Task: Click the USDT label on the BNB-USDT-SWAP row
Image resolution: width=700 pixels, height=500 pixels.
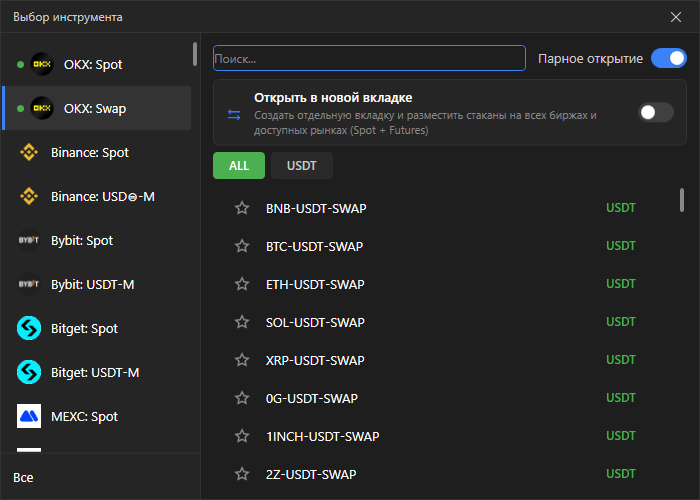Action: [x=621, y=208]
